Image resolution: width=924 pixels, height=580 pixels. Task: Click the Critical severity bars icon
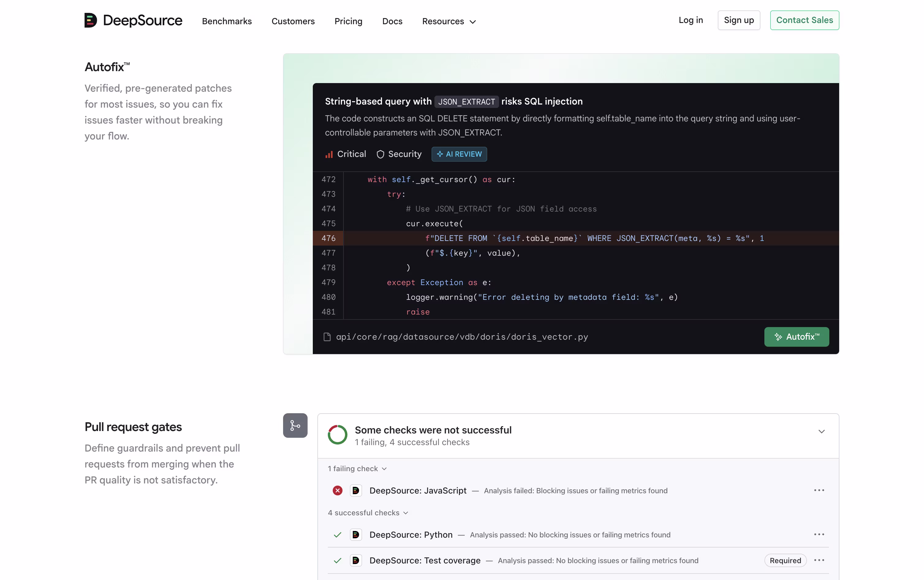click(x=329, y=154)
